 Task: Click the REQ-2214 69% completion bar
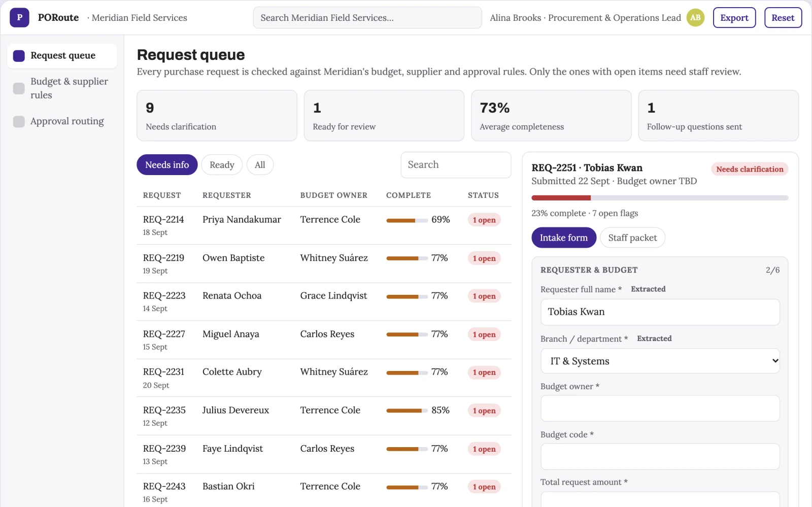coord(407,220)
